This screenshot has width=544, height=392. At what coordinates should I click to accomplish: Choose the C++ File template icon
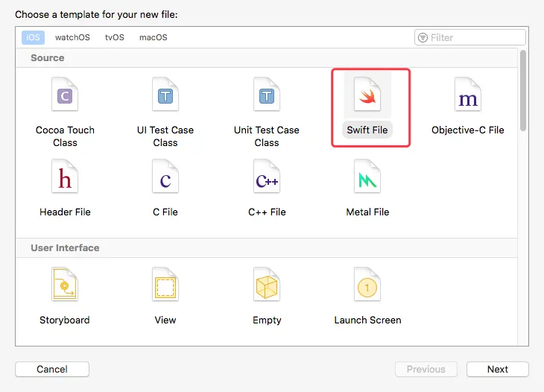pos(266,177)
